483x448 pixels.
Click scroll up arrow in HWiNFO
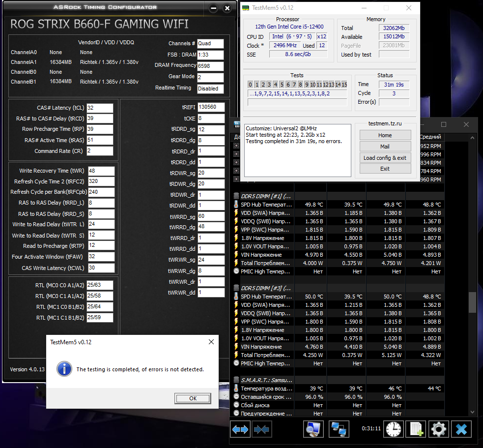coord(472,138)
